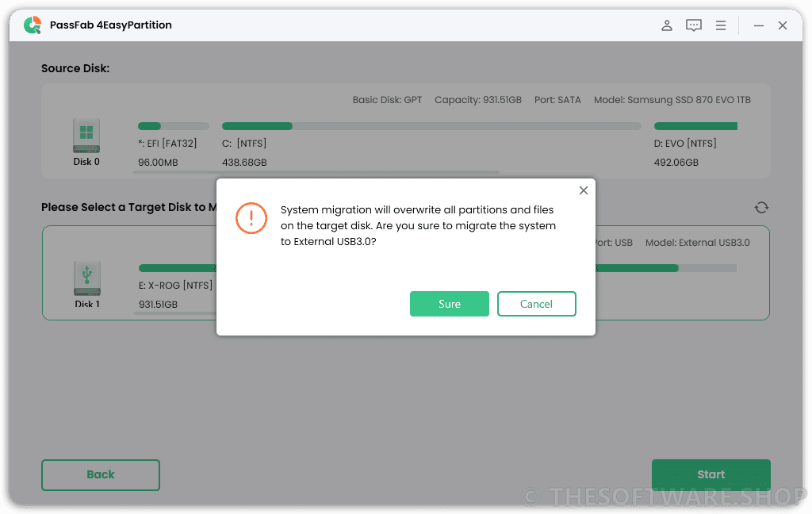This screenshot has height=514, width=812.
Task: Click the Disk 1 931.51GB size value
Action: coord(158,305)
